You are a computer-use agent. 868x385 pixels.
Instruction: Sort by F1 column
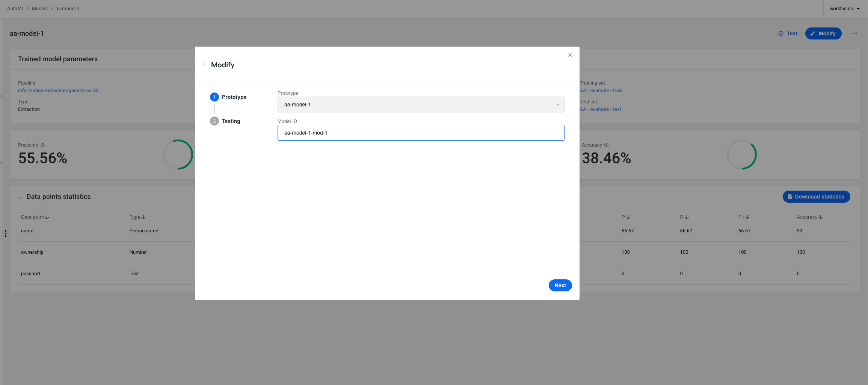tap(744, 217)
